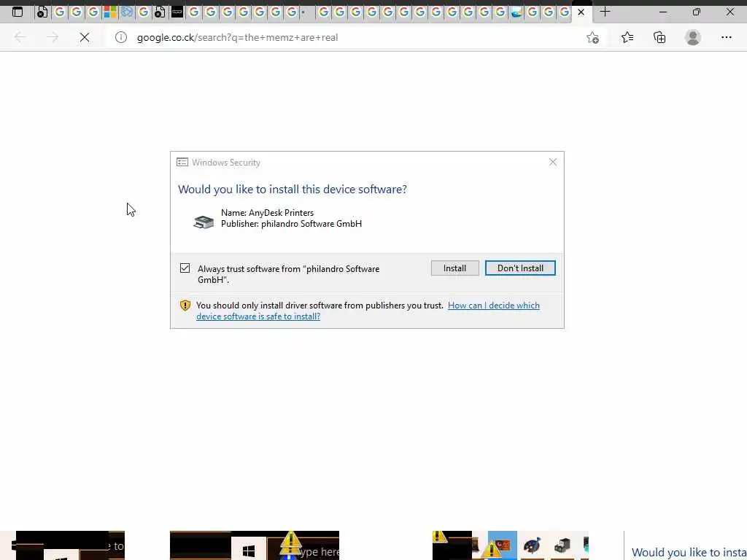The width and height of the screenshot is (747, 560).
Task: Click the AnyDesk printer device icon
Action: pyautogui.click(x=204, y=222)
